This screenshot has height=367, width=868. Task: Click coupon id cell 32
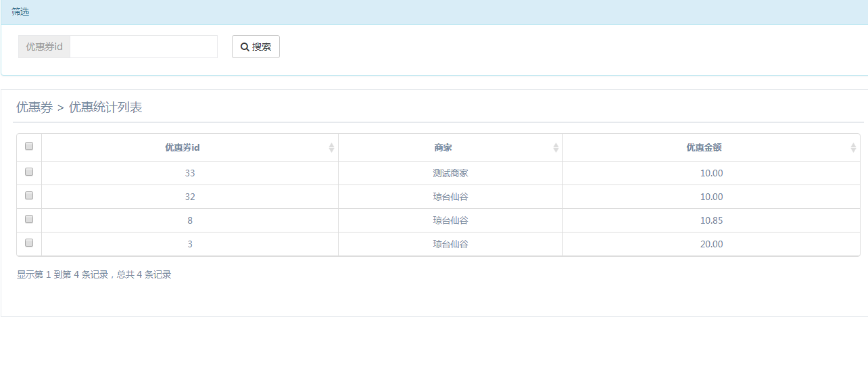[x=190, y=197]
